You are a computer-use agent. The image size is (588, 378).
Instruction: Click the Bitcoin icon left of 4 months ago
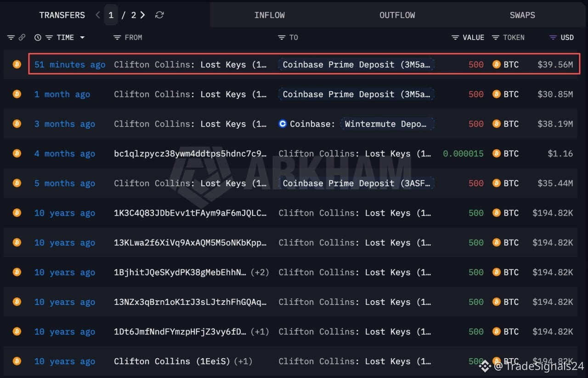pyautogui.click(x=17, y=154)
